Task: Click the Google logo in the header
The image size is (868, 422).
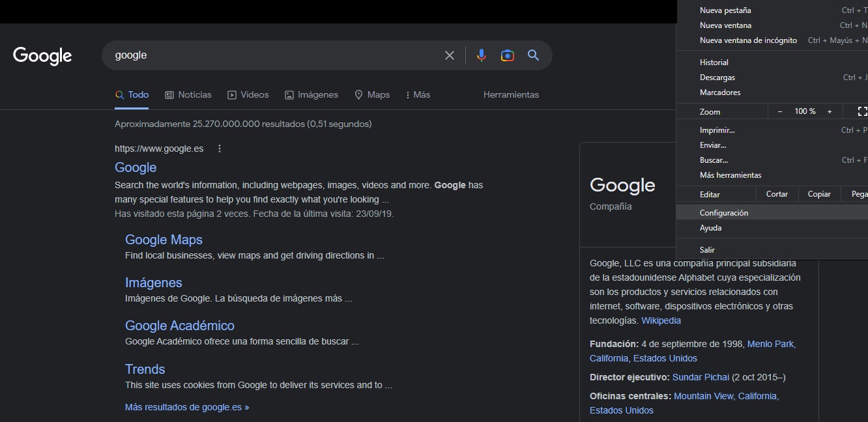Action: (42, 56)
